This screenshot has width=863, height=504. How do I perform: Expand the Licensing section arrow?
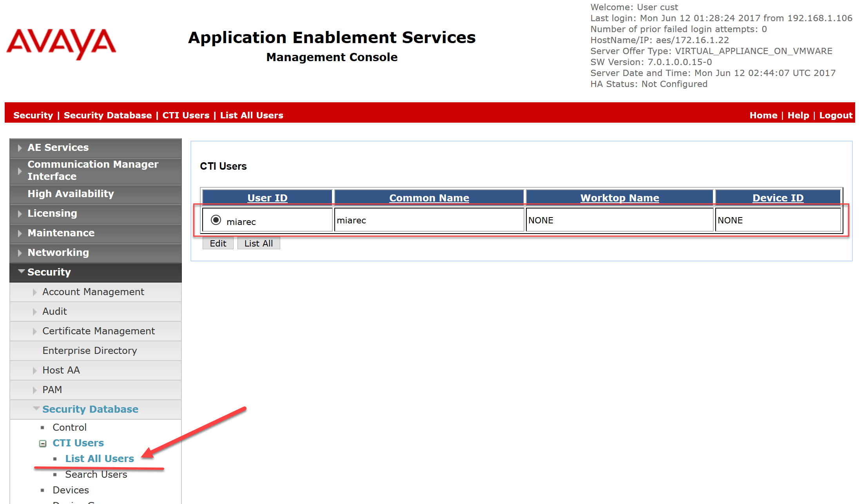click(20, 214)
